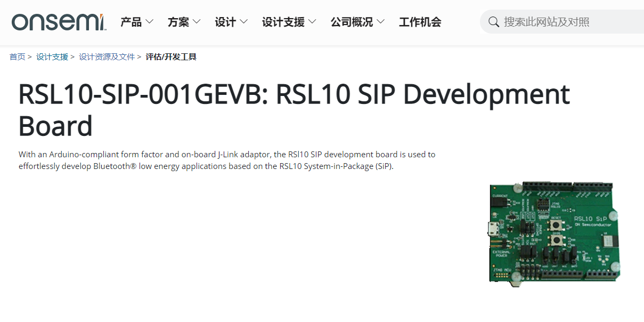Follow the 设计资源及文件 breadcrumb link

click(107, 57)
